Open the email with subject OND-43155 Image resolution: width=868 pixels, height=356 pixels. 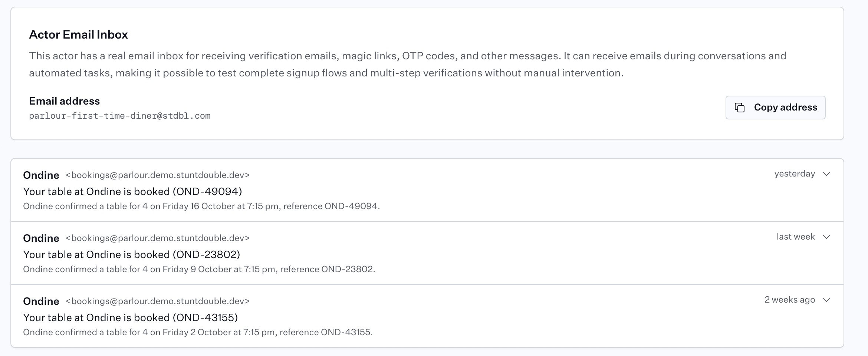427,316
